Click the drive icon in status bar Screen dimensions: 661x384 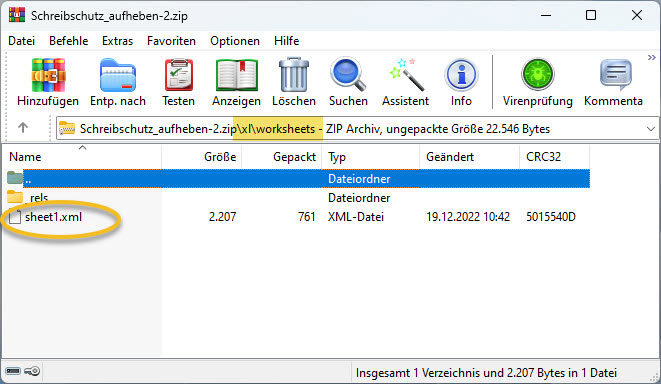tap(13, 371)
